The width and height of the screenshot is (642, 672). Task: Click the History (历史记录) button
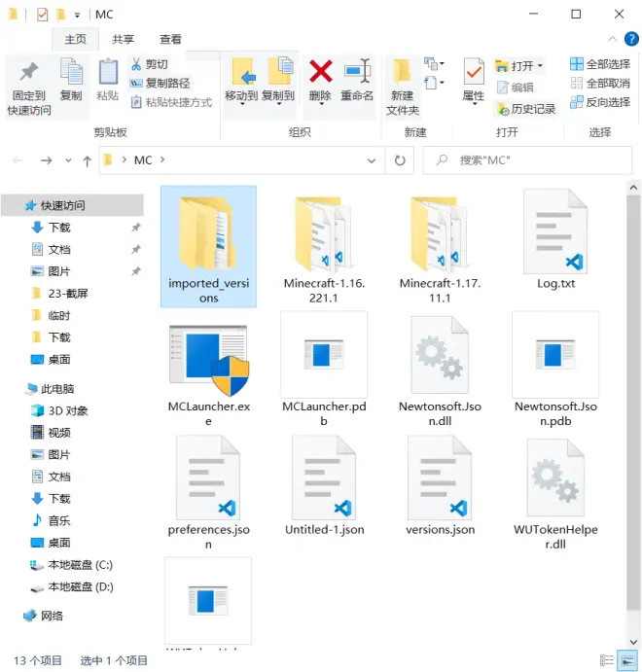526,109
